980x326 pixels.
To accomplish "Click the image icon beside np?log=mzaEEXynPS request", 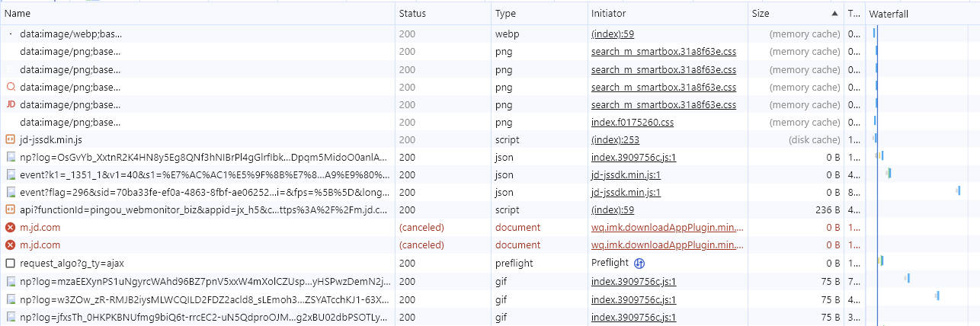I will coord(10,280).
